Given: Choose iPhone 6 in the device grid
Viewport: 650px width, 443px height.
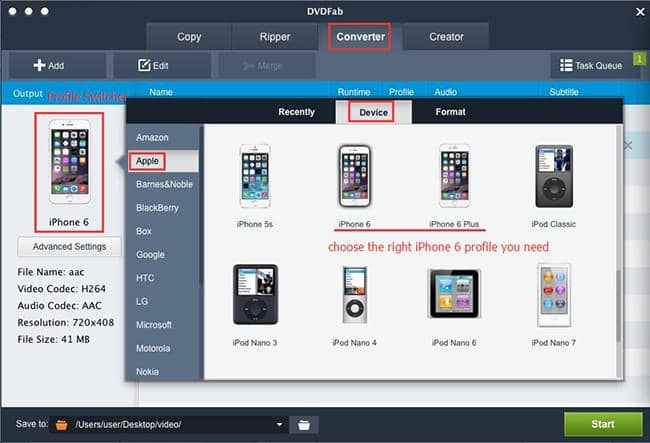Looking at the screenshot, I should [x=354, y=176].
